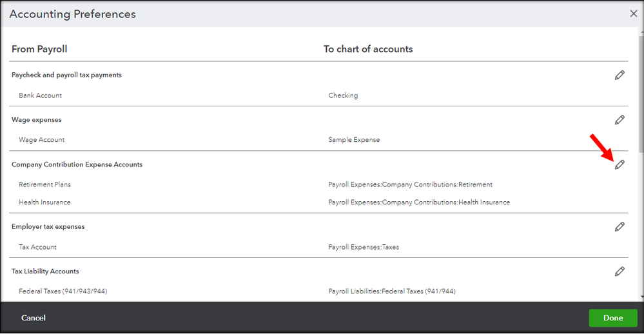Select the Wage Account row label
This screenshot has width=644, height=334.
(x=42, y=140)
